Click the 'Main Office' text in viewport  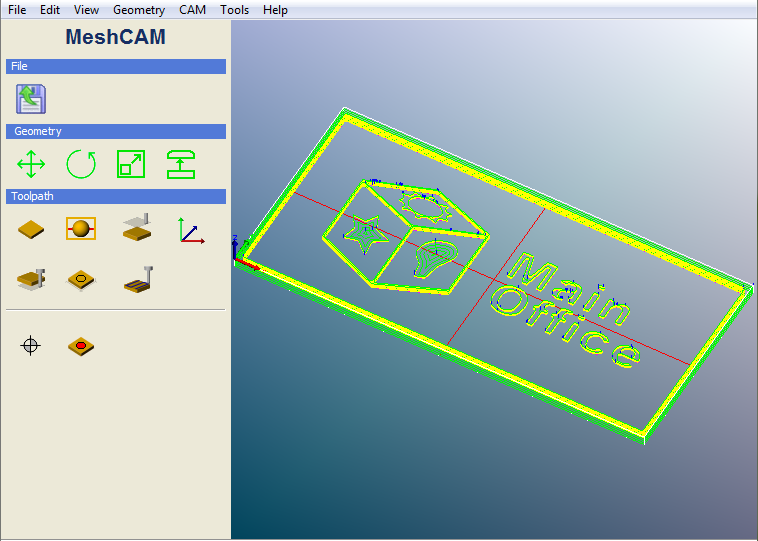coord(566,310)
